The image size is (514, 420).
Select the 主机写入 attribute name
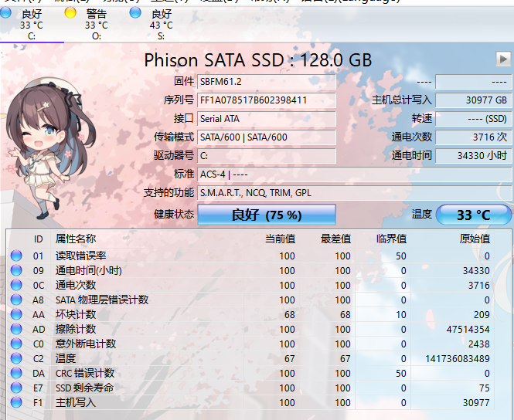point(76,402)
